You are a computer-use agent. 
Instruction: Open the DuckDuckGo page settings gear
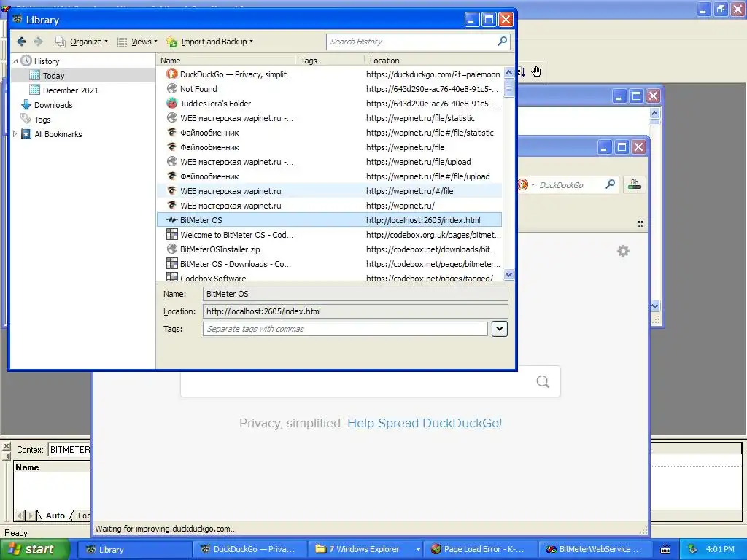click(623, 251)
